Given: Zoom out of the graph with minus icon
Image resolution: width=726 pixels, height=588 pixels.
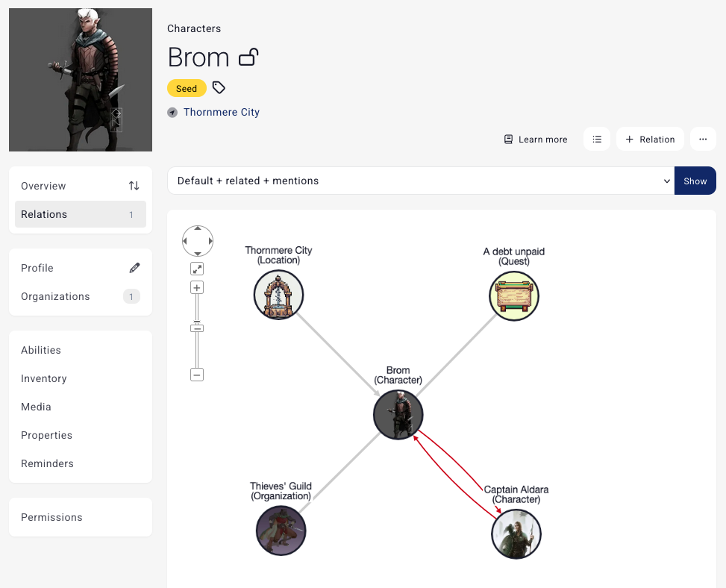Looking at the screenshot, I should tap(197, 374).
